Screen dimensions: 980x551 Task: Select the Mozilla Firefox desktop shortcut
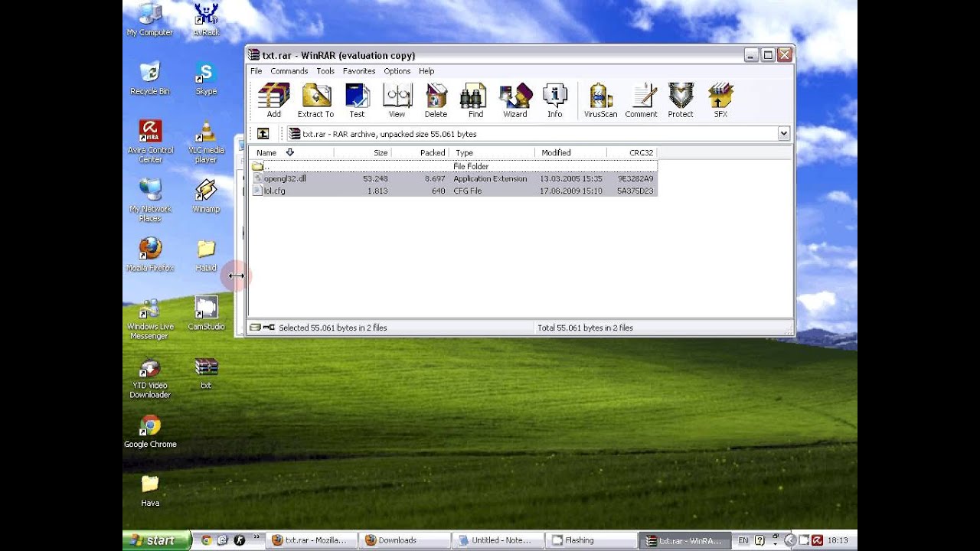tap(150, 255)
